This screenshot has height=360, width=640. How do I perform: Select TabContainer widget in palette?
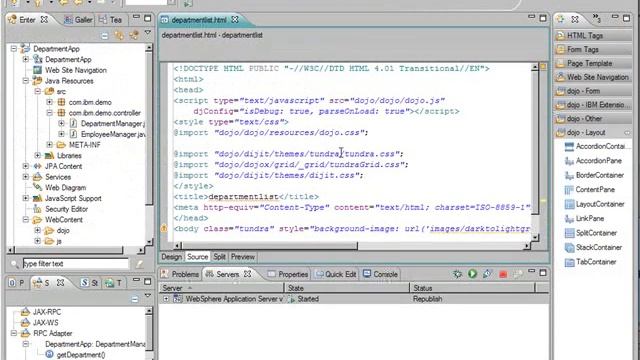[x=590, y=262]
